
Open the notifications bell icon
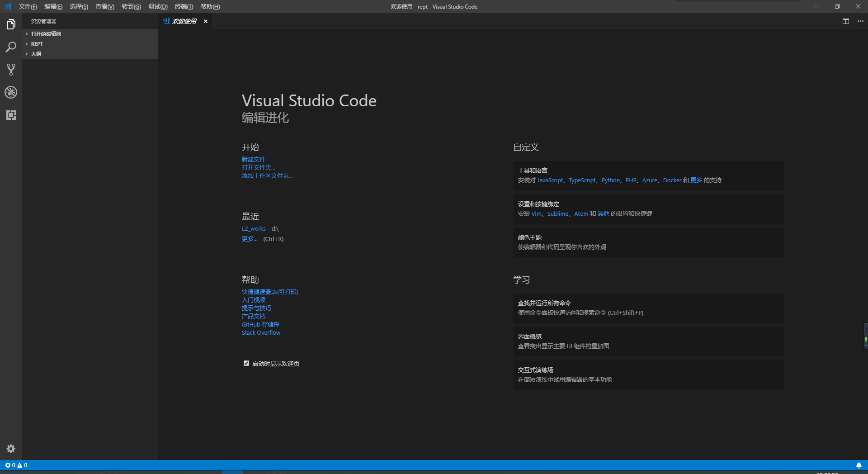tap(859, 465)
